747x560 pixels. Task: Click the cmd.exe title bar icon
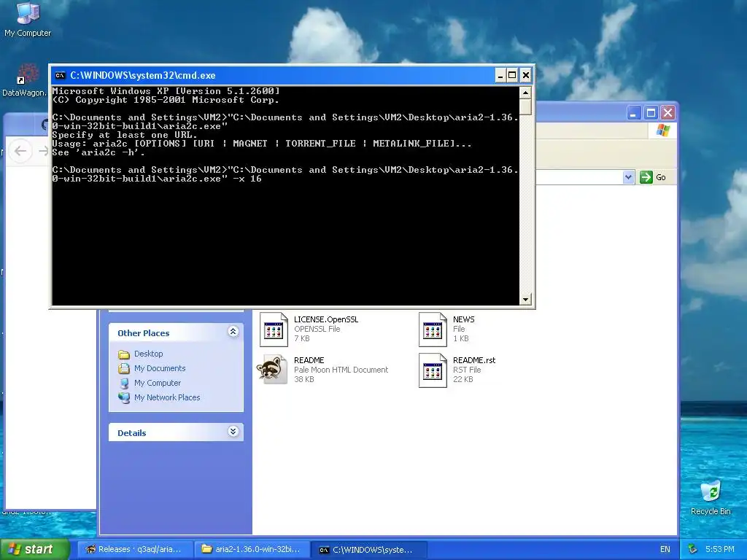pos(60,75)
